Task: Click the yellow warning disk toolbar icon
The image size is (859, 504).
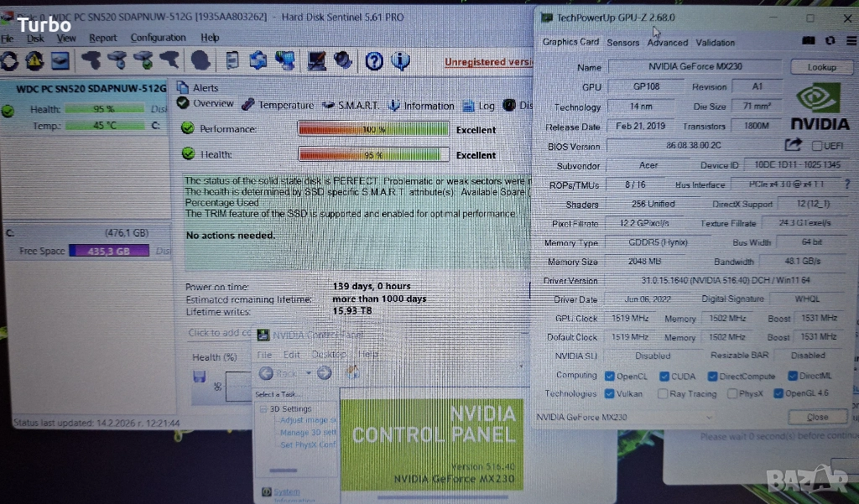Action: click(x=34, y=60)
